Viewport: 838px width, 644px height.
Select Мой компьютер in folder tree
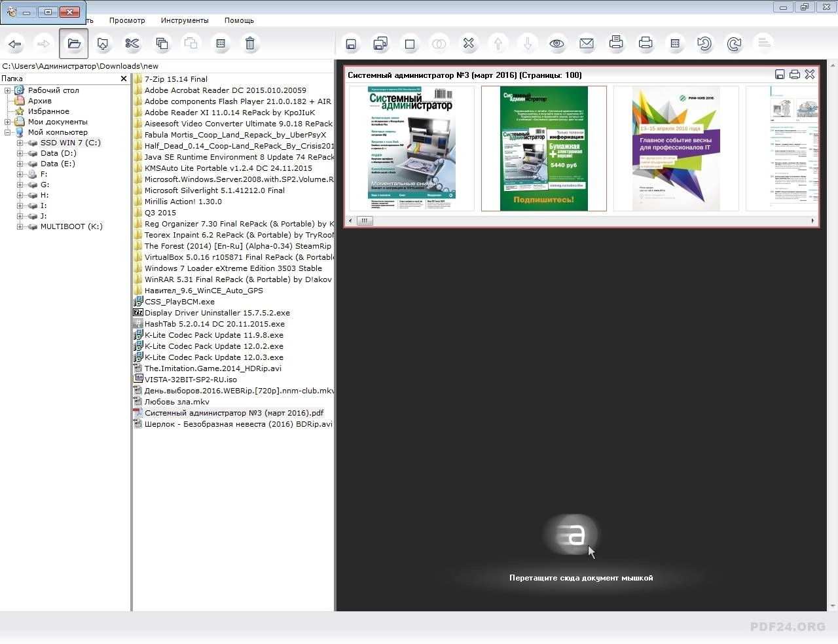pyautogui.click(x=58, y=132)
